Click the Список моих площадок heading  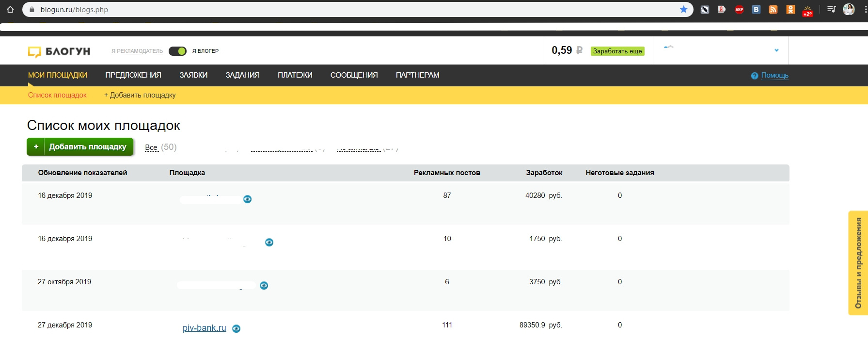[x=104, y=126]
